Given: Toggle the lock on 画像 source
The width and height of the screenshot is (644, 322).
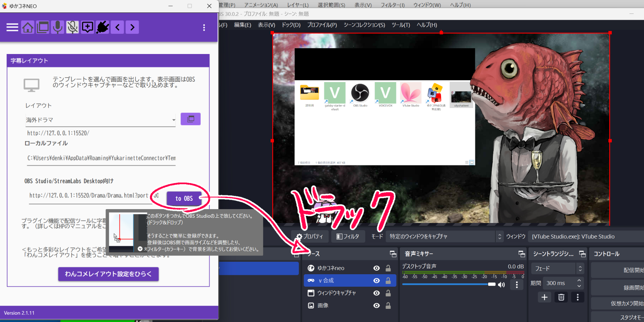Looking at the screenshot, I should coord(388,305).
